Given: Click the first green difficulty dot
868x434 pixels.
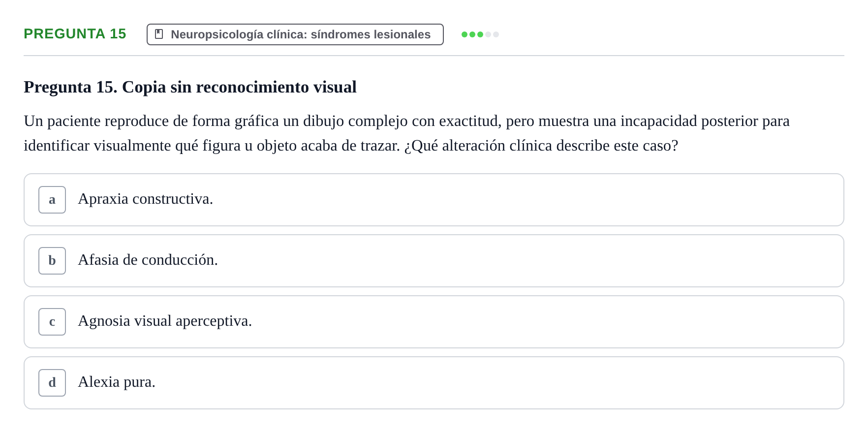Looking at the screenshot, I should point(465,34).
